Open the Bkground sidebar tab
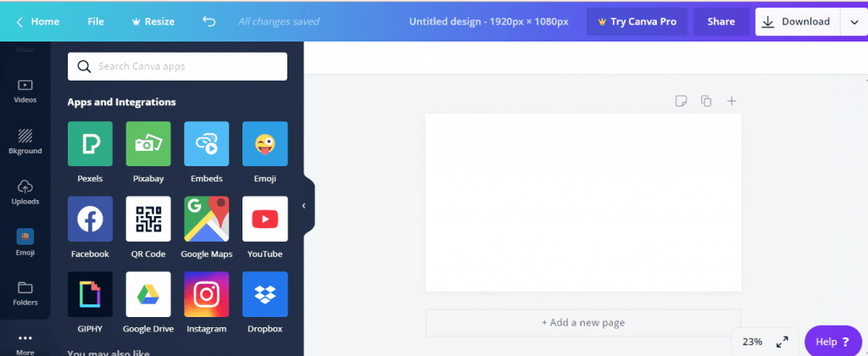The image size is (868, 356). [25, 142]
